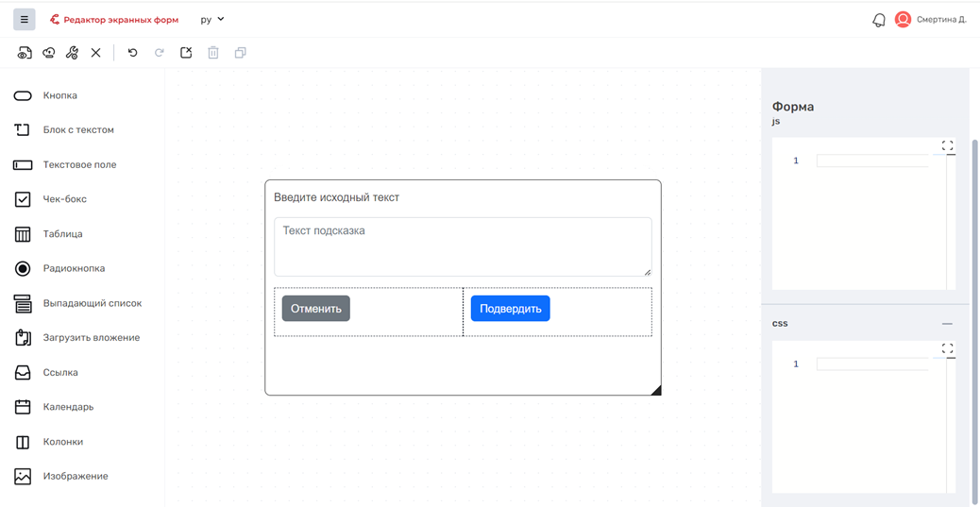Click the right panel vertical scrollbar
Image resolution: width=980 pixels, height=507 pixels.
975,313
